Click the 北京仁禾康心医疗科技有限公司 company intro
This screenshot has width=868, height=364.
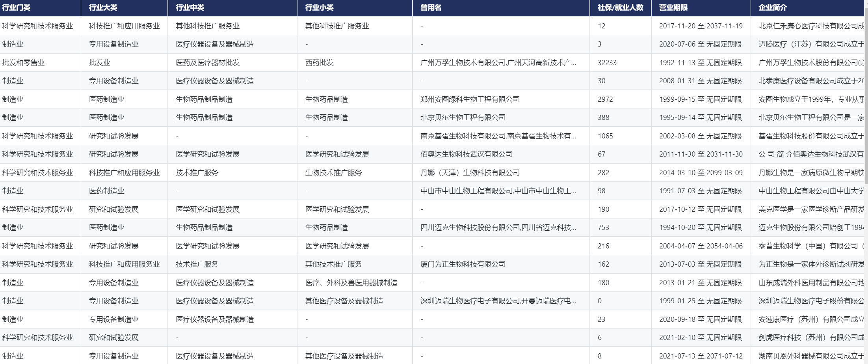point(811,26)
